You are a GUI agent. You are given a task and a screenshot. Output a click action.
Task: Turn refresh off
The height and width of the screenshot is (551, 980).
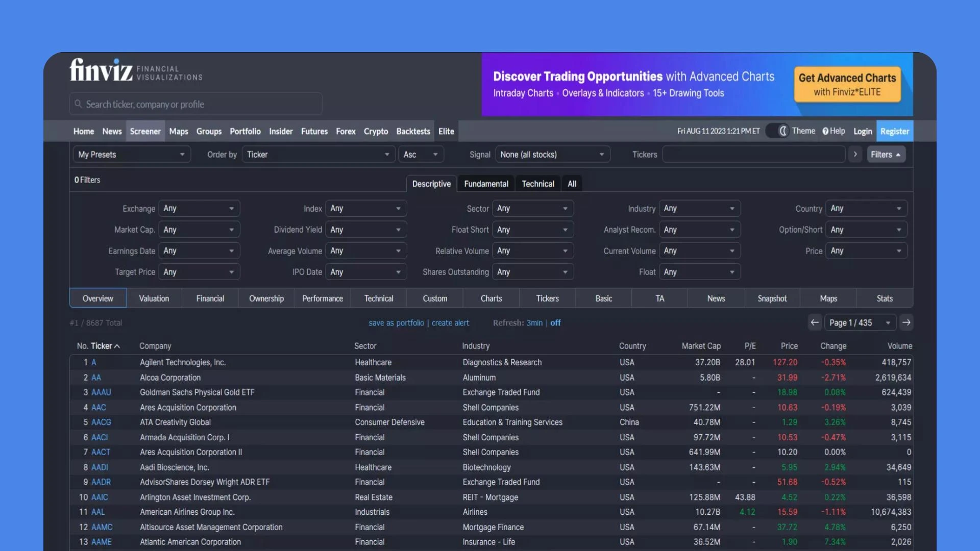click(x=555, y=323)
